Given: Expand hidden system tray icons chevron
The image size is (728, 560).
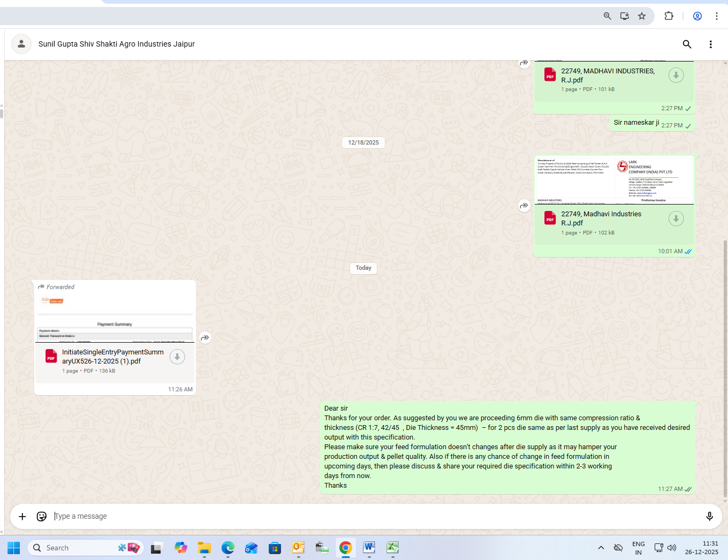Looking at the screenshot, I should pyautogui.click(x=601, y=548).
